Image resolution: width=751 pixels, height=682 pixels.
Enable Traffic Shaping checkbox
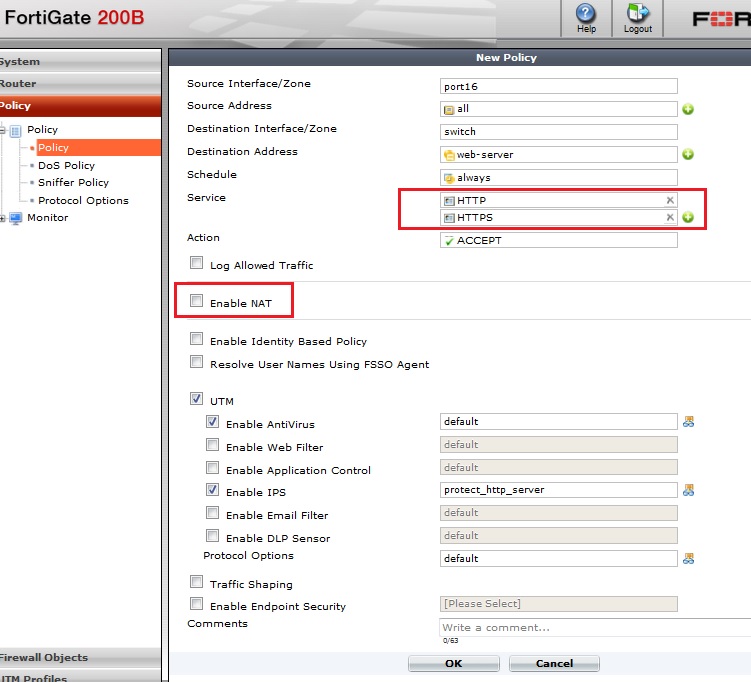[196, 581]
